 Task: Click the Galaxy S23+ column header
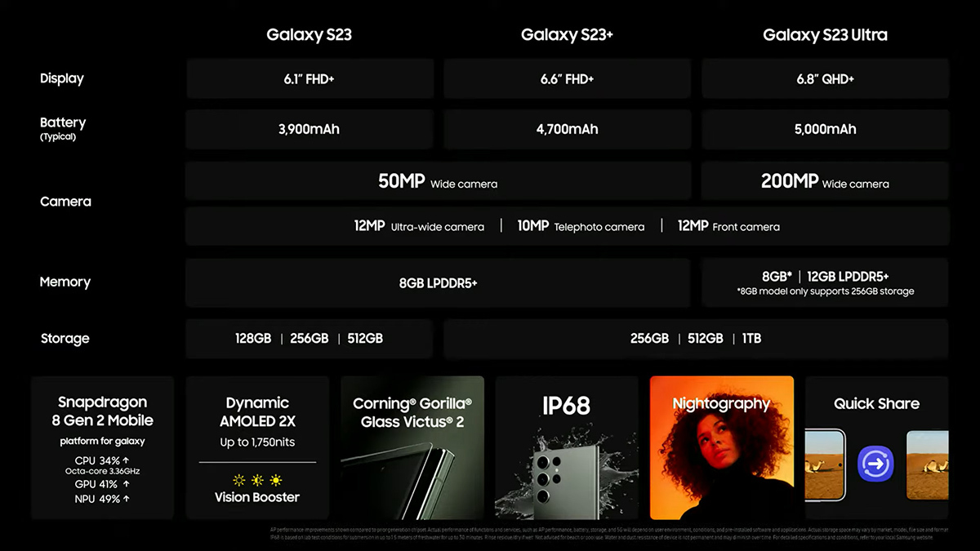567,35
